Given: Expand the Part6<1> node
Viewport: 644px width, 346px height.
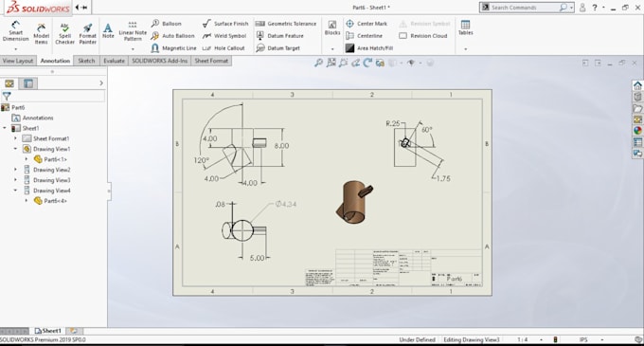Looking at the screenshot, I should coord(27,159).
